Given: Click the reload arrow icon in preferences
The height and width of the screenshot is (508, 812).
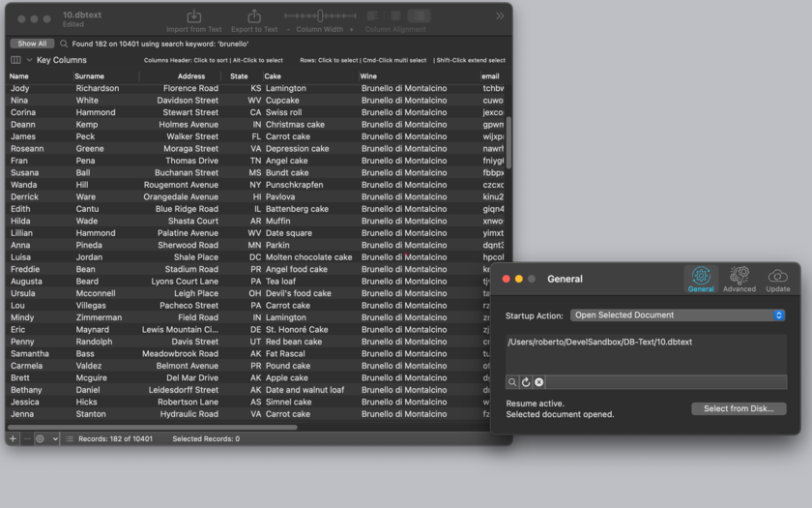Looking at the screenshot, I should [526, 382].
